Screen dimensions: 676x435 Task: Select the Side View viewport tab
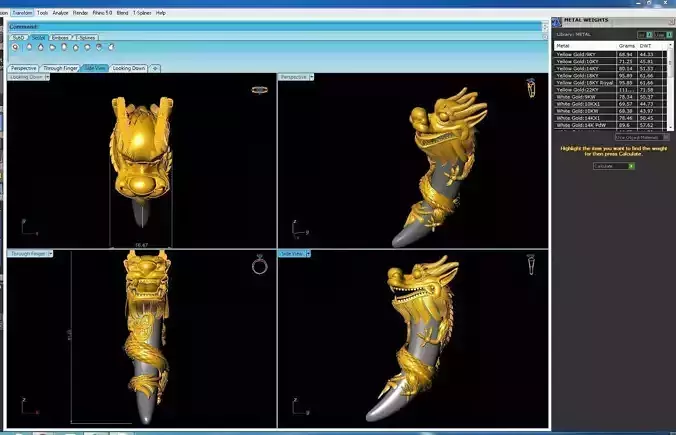[x=95, y=68]
